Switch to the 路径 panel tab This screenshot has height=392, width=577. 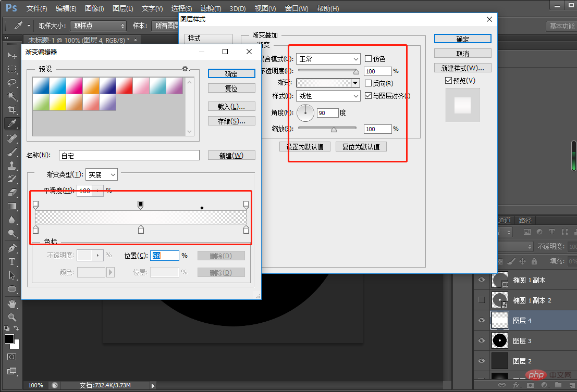point(525,220)
